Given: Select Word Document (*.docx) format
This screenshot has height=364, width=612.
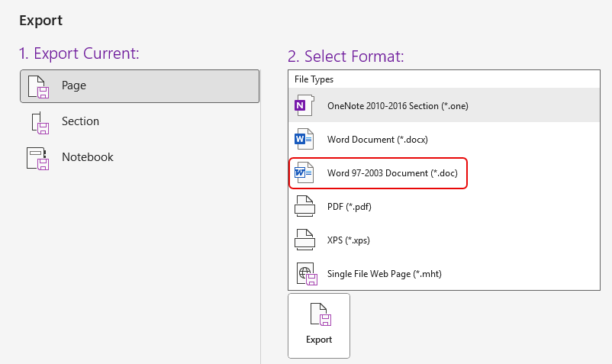Looking at the screenshot, I should click(377, 140).
